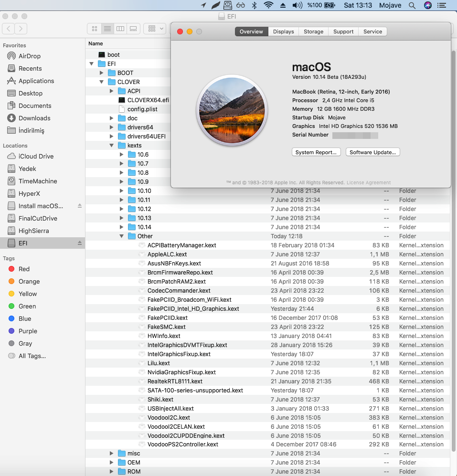The height and width of the screenshot is (476, 457).
Task: Switch Finder to gallery view
Action: tap(133, 29)
